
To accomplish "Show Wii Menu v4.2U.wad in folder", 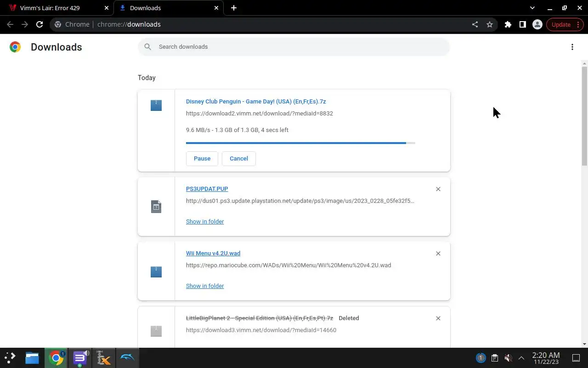I will [205, 286].
